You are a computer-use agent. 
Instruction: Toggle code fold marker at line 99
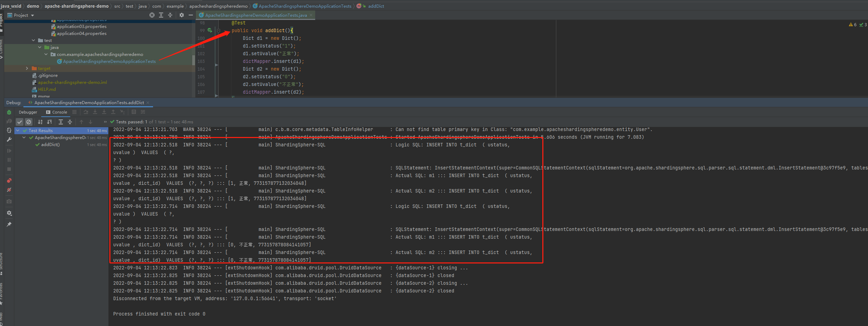[218, 30]
